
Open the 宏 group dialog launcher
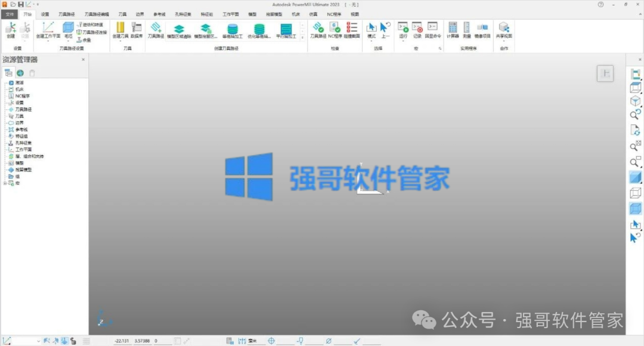(440, 48)
